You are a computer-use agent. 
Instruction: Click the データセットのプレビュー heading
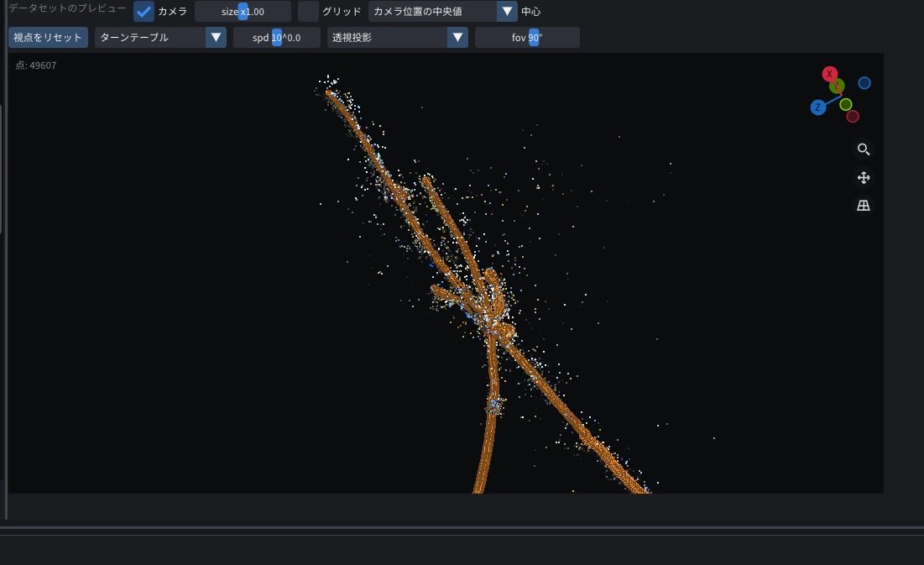[67, 8]
